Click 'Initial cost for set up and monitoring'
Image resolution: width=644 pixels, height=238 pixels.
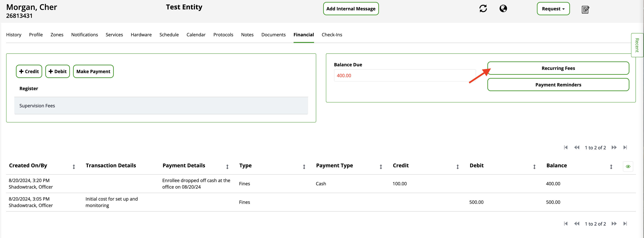point(111,202)
